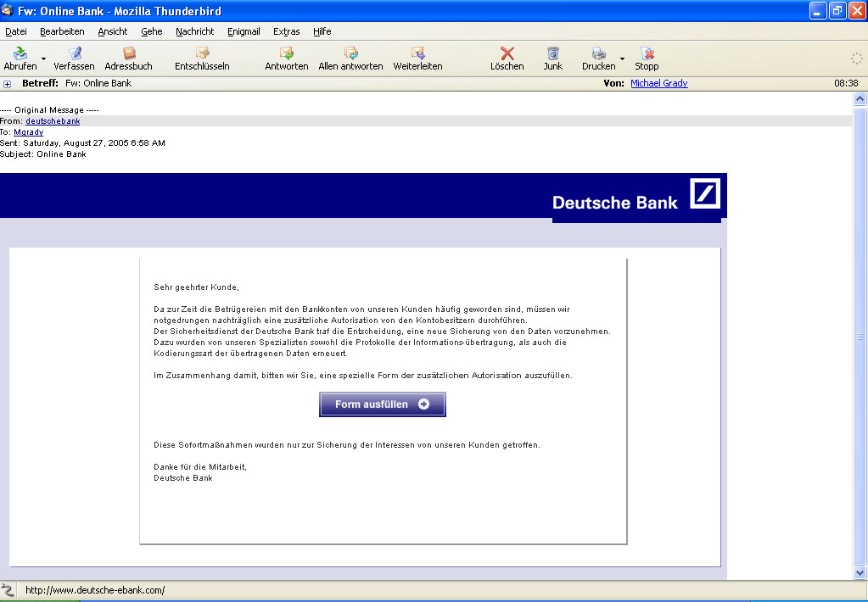This screenshot has height=602, width=868.
Task: Open the Gehe menu
Action: (x=152, y=31)
